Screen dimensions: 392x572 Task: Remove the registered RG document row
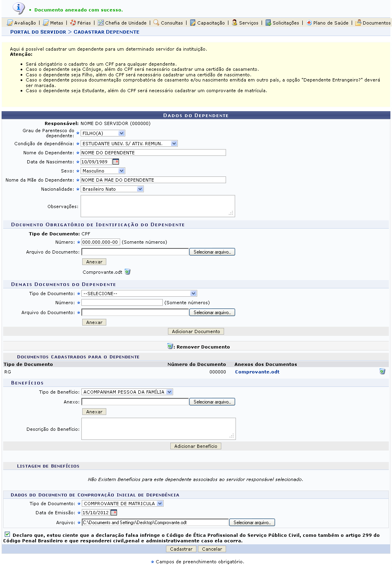click(382, 371)
